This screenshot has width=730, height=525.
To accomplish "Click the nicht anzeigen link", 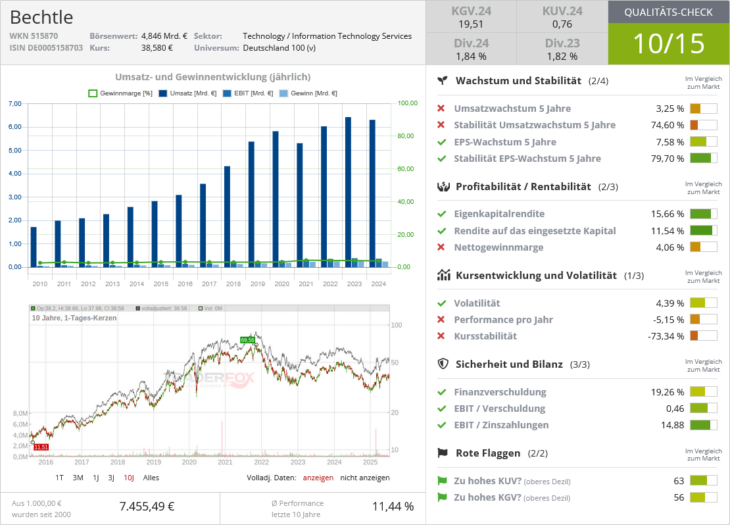I will pos(365,478).
